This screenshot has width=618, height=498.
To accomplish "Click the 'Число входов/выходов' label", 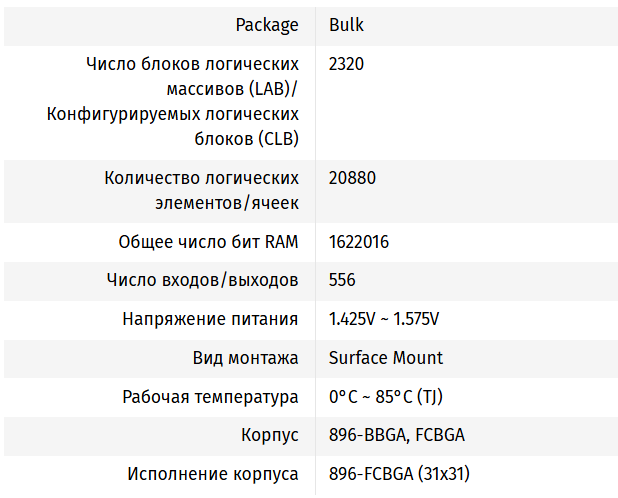I will coord(202,281).
